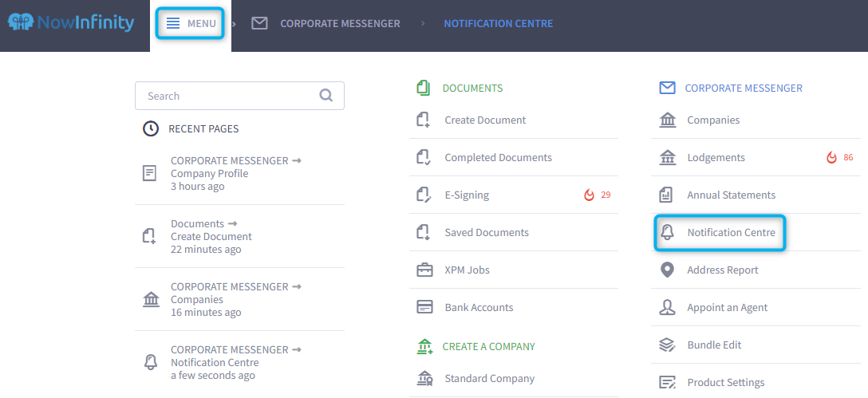Viewport: 868px width, 398px height.
Task: Click CORPORATE MESSENGER section heading
Action: coord(744,88)
